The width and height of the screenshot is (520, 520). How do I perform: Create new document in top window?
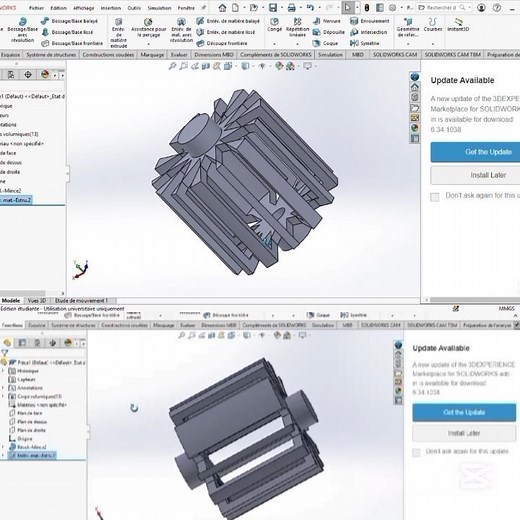coord(236,7)
